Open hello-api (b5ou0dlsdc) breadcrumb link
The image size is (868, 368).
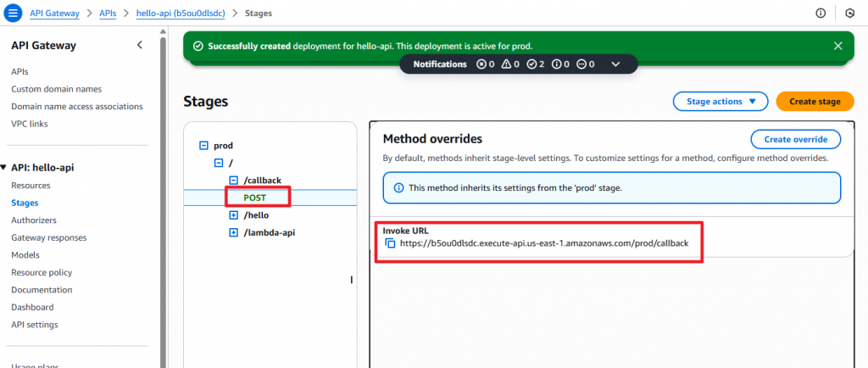pyautogui.click(x=181, y=13)
